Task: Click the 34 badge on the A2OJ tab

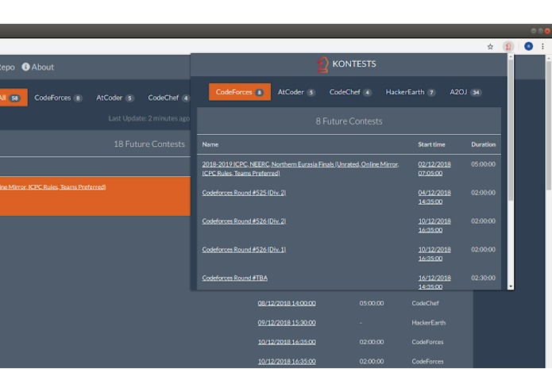Action: 476,93
